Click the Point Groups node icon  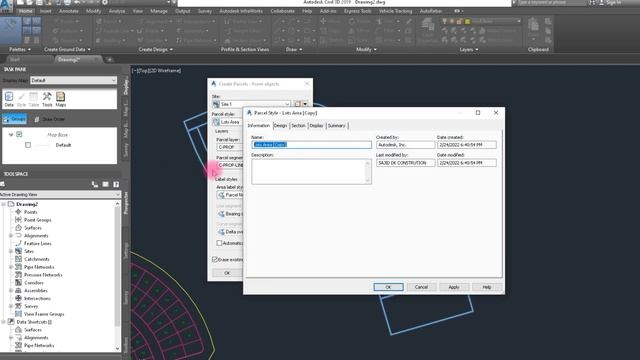point(18,220)
